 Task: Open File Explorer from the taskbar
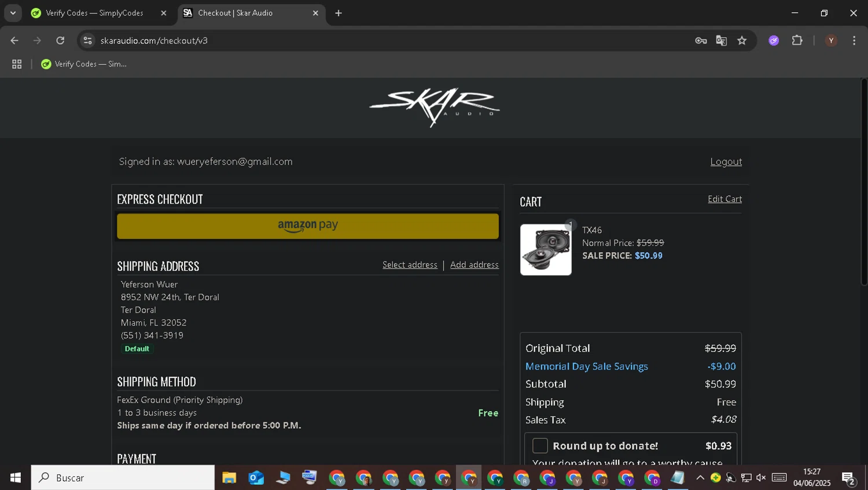coord(229,478)
